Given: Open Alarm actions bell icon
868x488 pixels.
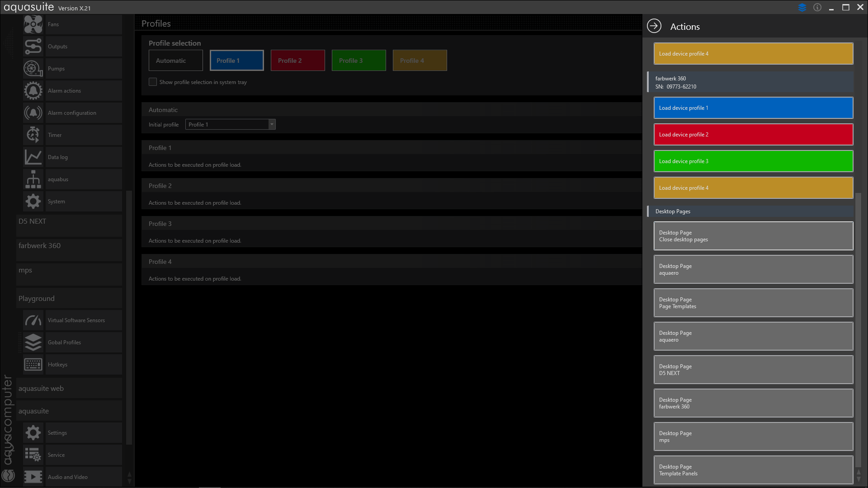Looking at the screenshot, I should pos(33,91).
